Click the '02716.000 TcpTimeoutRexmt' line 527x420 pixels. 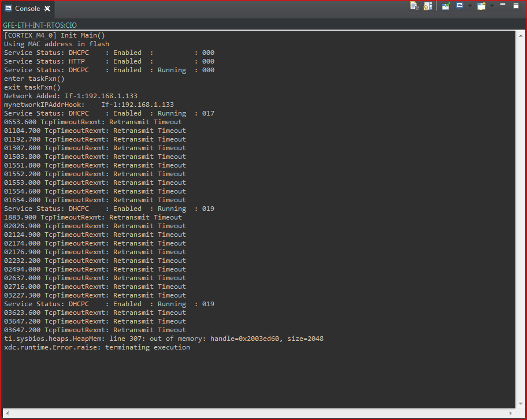(x=95, y=287)
